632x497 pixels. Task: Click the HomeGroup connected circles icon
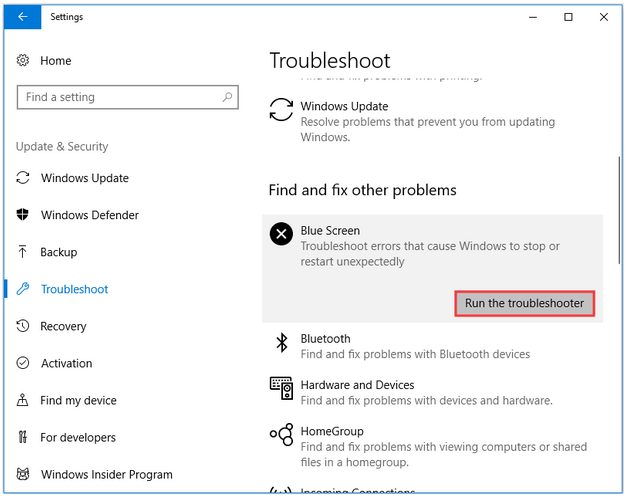pyautogui.click(x=281, y=435)
